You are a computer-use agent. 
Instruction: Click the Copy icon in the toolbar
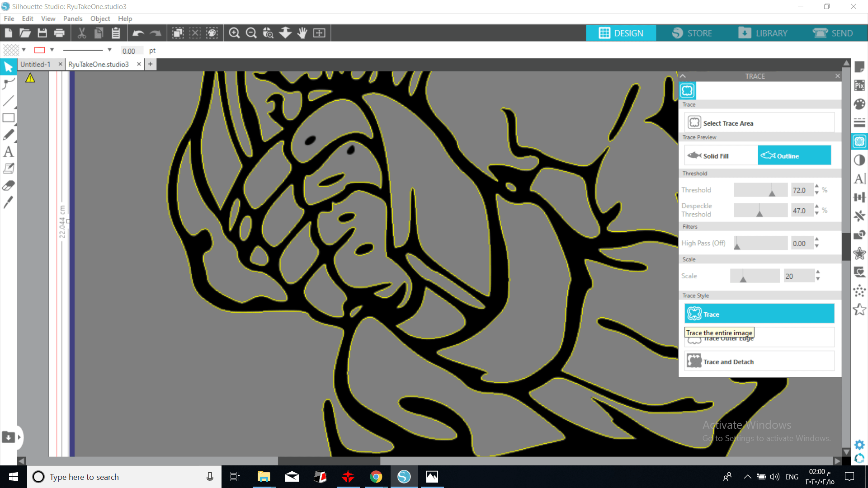tap(99, 33)
